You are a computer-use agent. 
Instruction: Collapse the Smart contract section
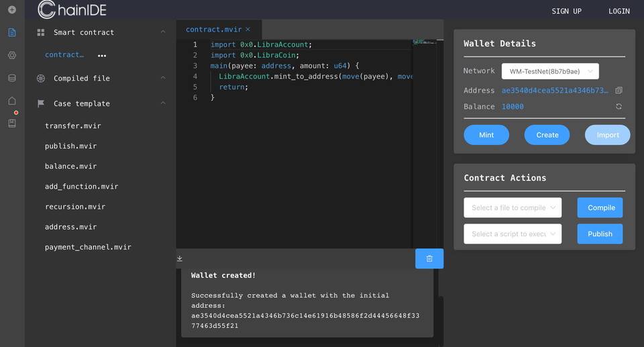(x=163, y=32)
